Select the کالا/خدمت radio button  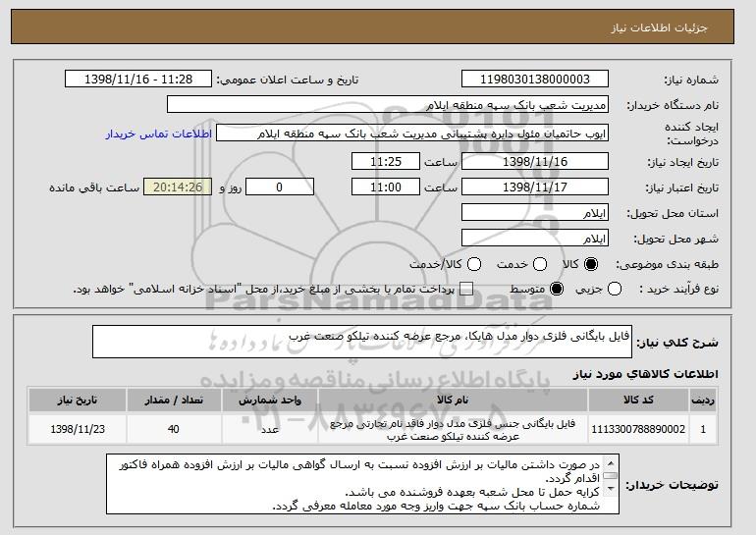(474, 264)
